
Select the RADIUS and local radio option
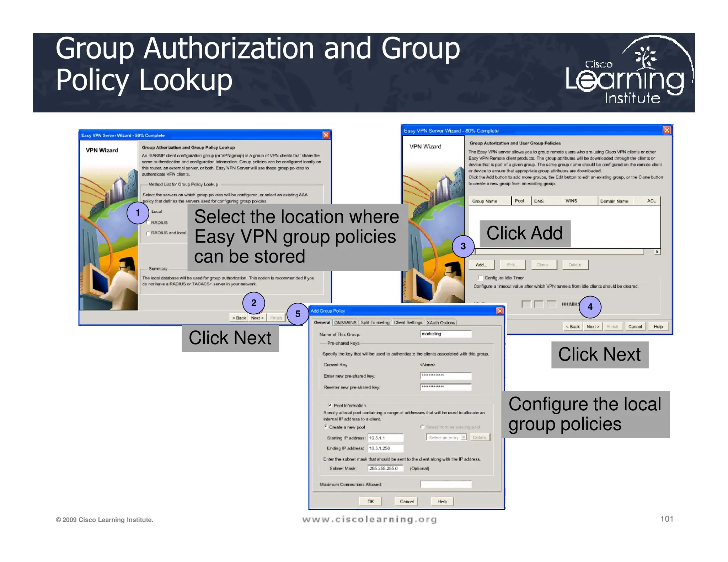pos(148,233)
